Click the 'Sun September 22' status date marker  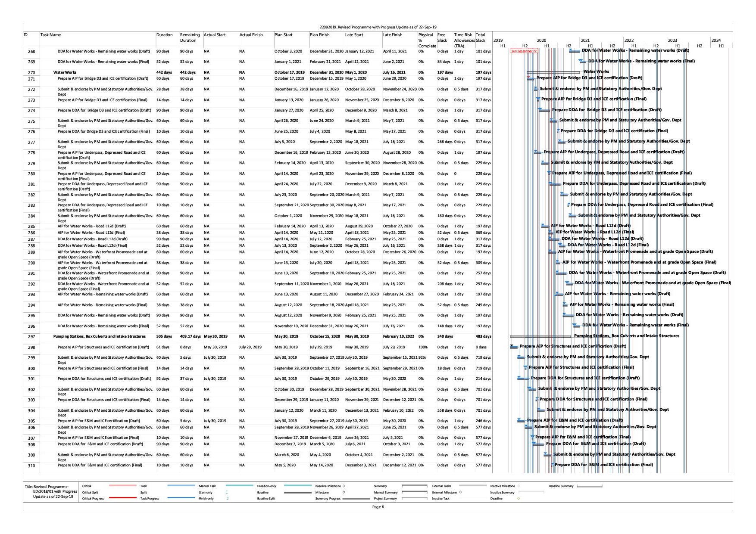pos(524,51)
